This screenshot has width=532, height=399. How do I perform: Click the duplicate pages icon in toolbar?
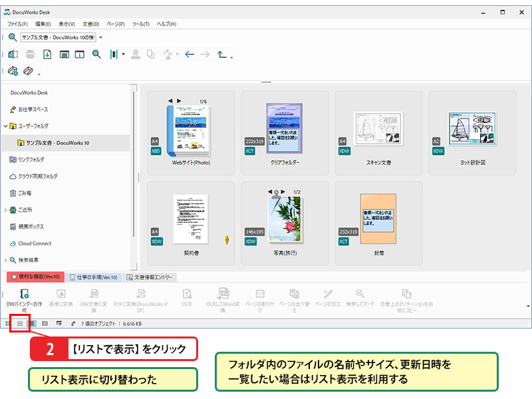click(151, 55)
